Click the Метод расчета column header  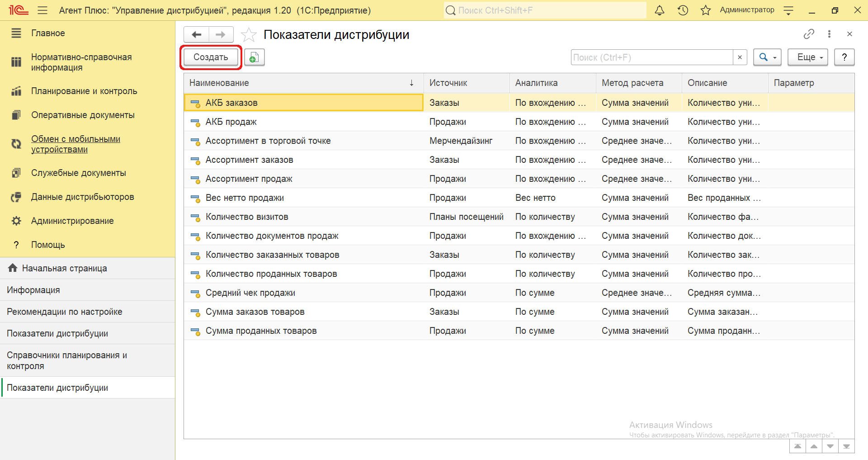[639, 83]
